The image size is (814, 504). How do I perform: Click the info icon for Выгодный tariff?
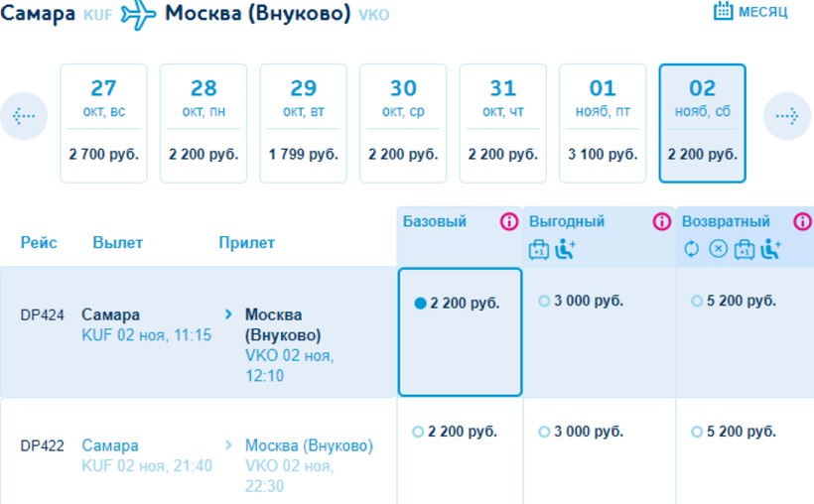click(661, 222)
